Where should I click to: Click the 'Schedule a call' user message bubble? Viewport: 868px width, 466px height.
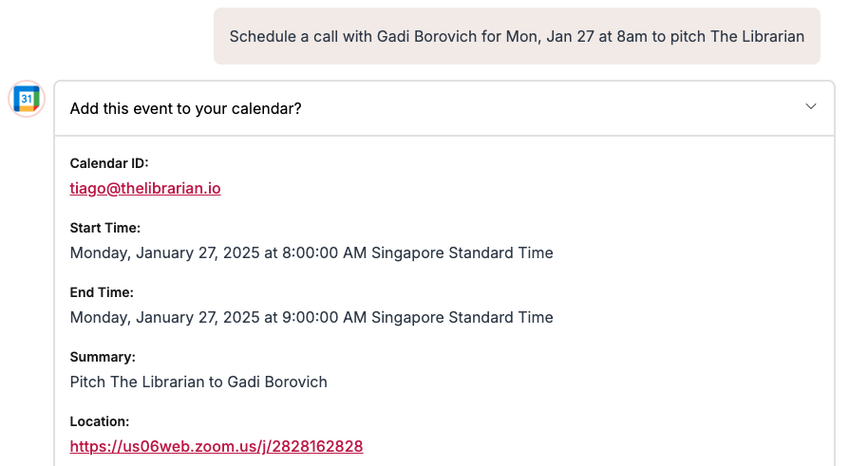[x=517, y=36]
